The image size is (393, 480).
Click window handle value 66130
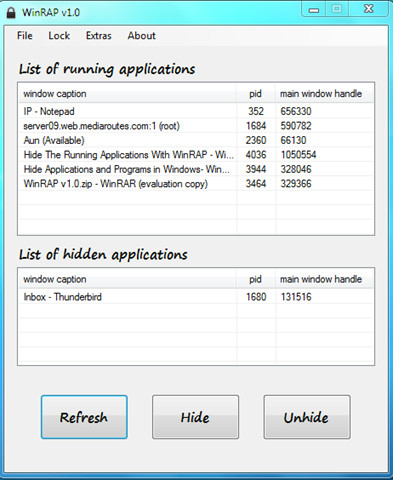[293, 140]
